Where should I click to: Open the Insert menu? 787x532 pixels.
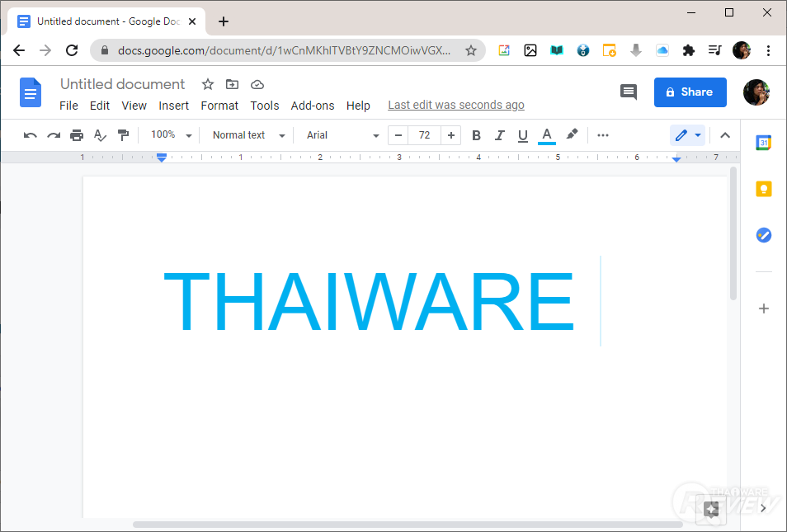[x=174, y=106]
